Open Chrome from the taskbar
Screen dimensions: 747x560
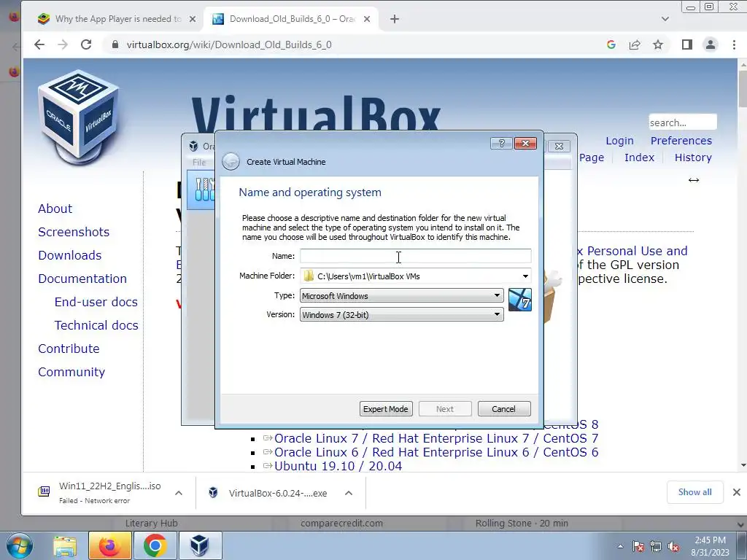[155, 545]
